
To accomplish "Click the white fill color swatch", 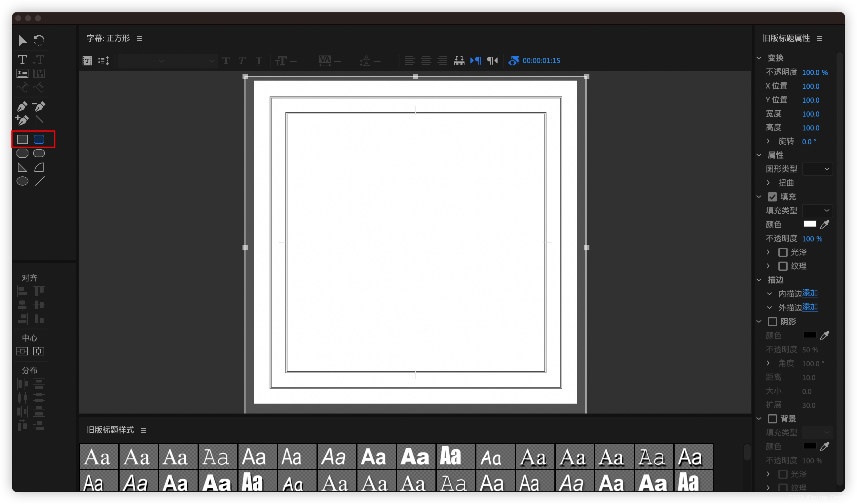I will coord(810,224).
